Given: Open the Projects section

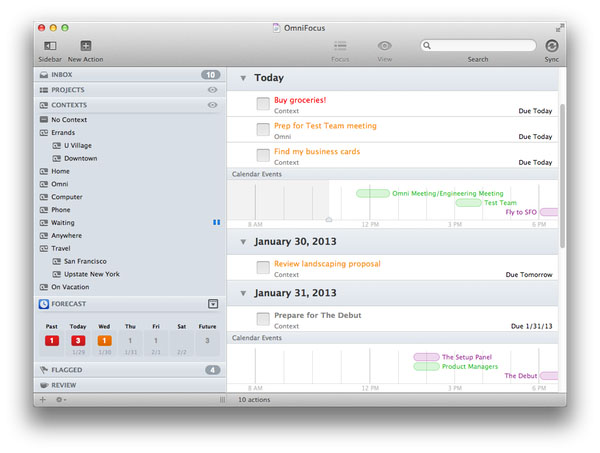Looking at the screenshot, I should 130,90.
